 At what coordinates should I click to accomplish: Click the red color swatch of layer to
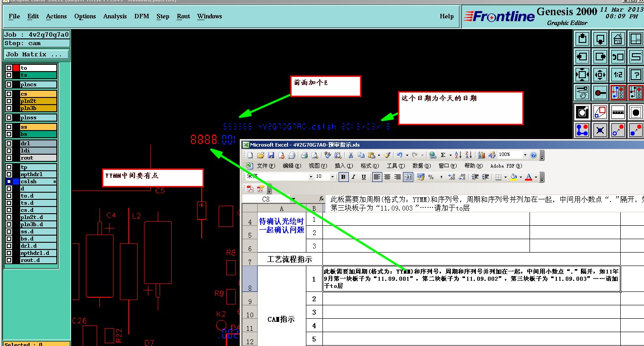tap(16, 68)
